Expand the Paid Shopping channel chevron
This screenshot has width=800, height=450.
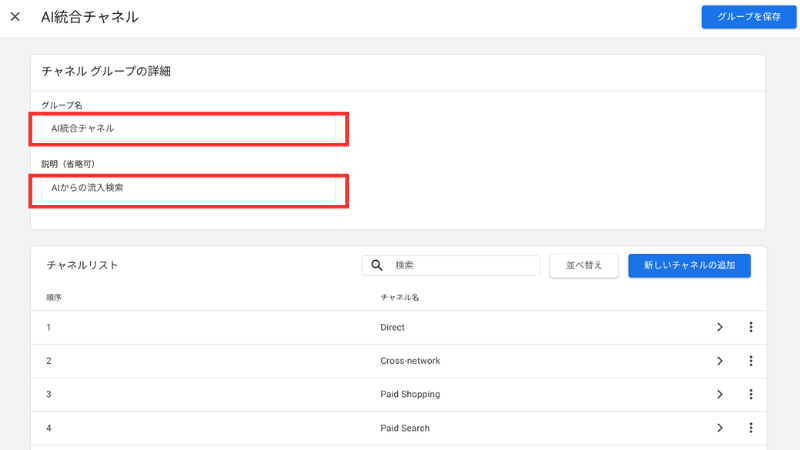pyautogui.click(x=719, y=394)
